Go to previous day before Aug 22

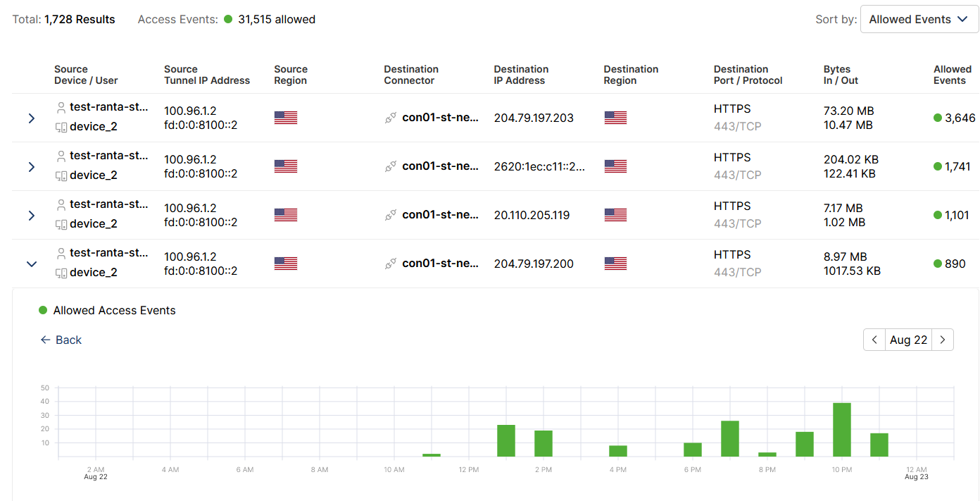pyautogui.click(x=874, y=340)
